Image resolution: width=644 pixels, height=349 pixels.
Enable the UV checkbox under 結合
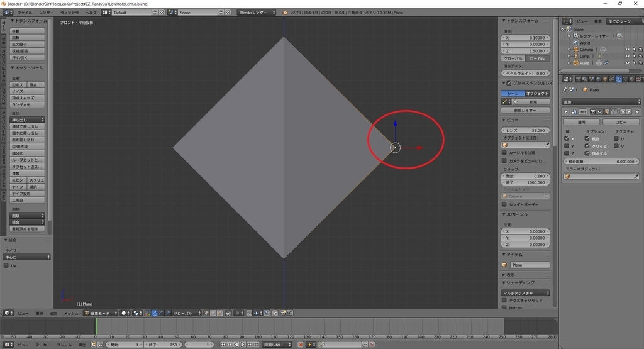click(6, 265)
